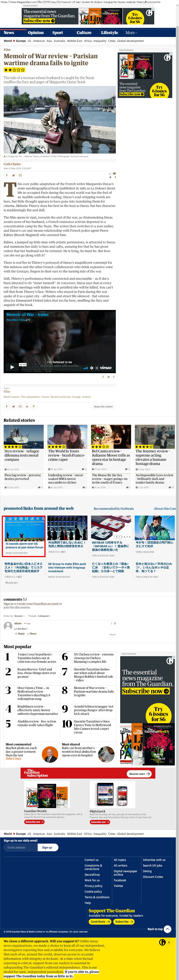Open the Second world war topic link
Viewport: 179px width, 980px height.
[60, 397]
